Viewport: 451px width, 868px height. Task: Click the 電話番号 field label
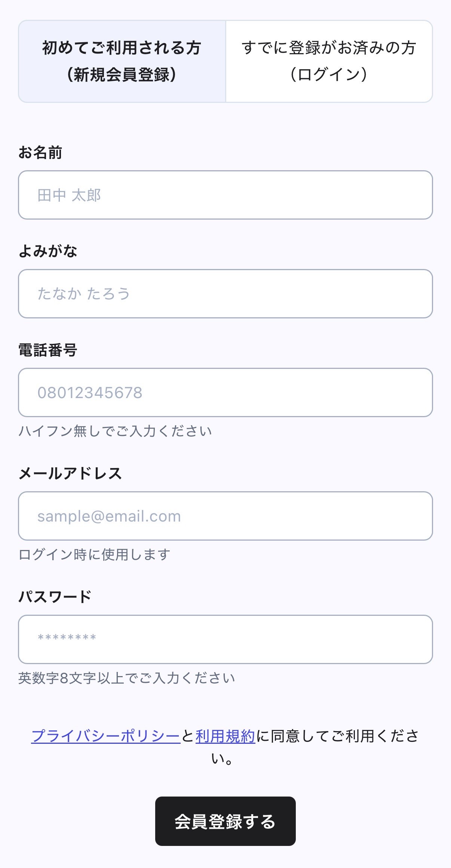point(48,350)
